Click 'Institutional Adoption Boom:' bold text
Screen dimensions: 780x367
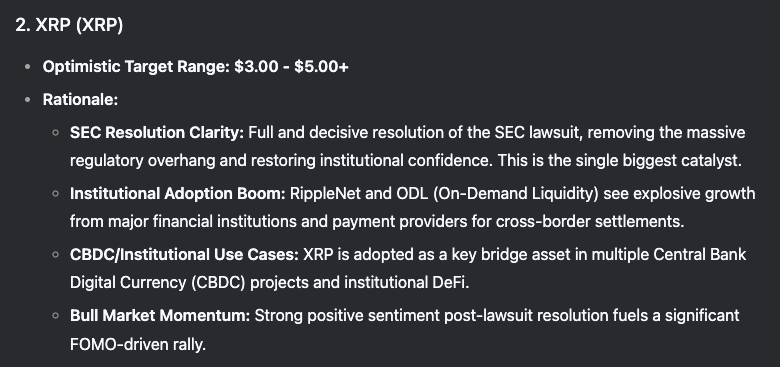178,193
